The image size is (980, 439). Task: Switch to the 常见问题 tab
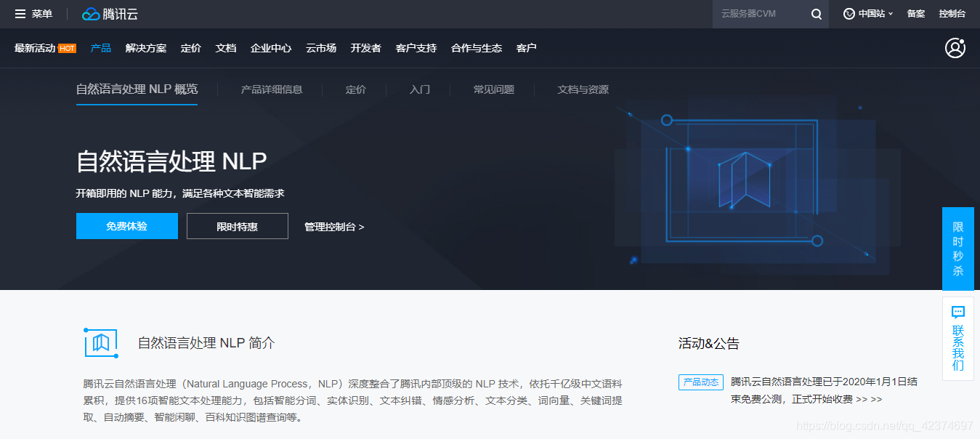tap(494, 89)
